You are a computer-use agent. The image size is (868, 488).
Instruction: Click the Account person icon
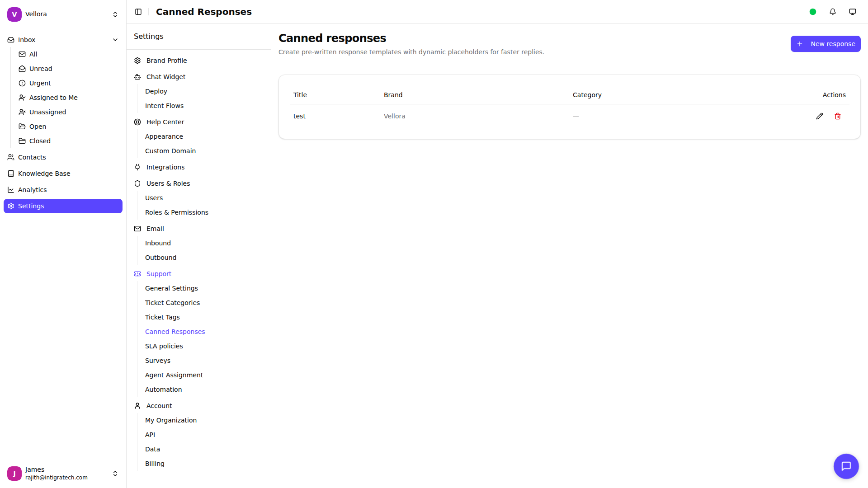pyautogui.click(x=137, y=406)
